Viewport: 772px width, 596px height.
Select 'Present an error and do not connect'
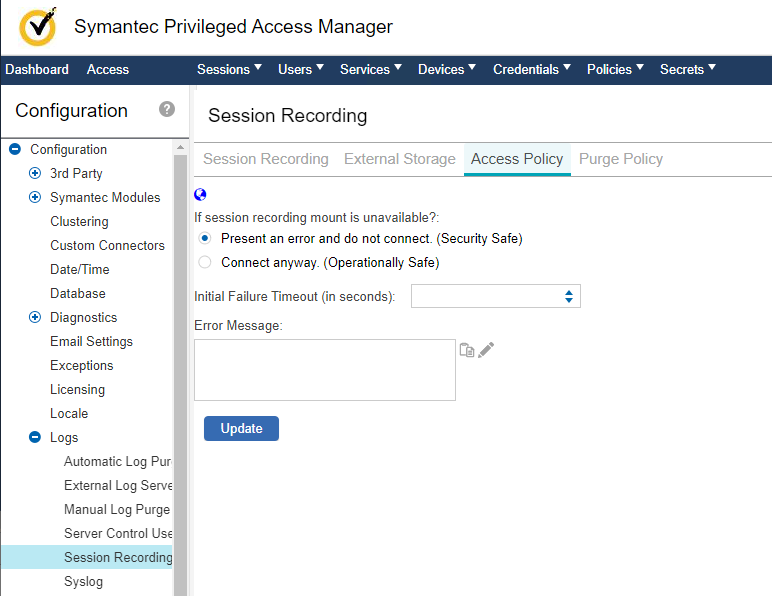point(205,239)
